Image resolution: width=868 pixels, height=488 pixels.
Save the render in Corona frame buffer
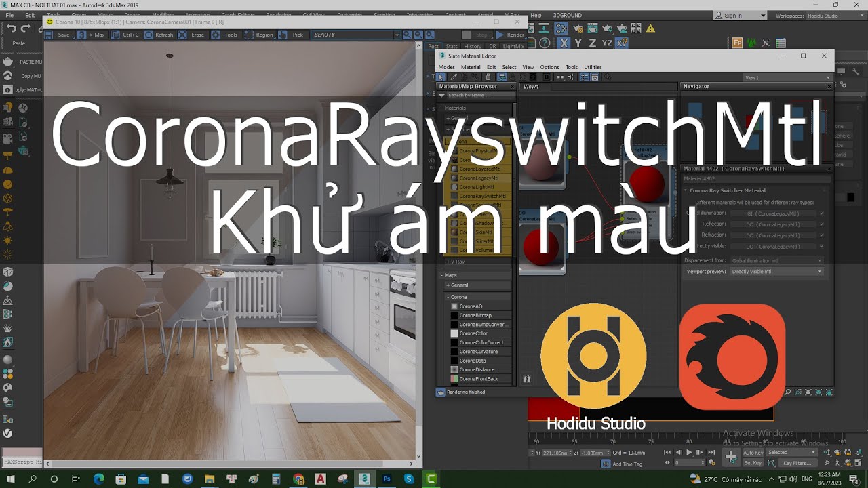click(58, 35)
